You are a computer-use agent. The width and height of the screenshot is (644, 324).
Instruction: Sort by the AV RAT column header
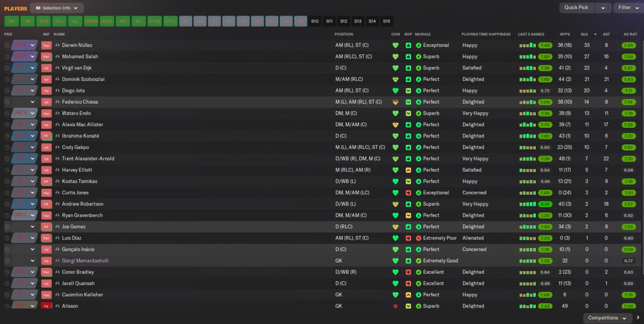pyautogui.click(x=630, y=34)
